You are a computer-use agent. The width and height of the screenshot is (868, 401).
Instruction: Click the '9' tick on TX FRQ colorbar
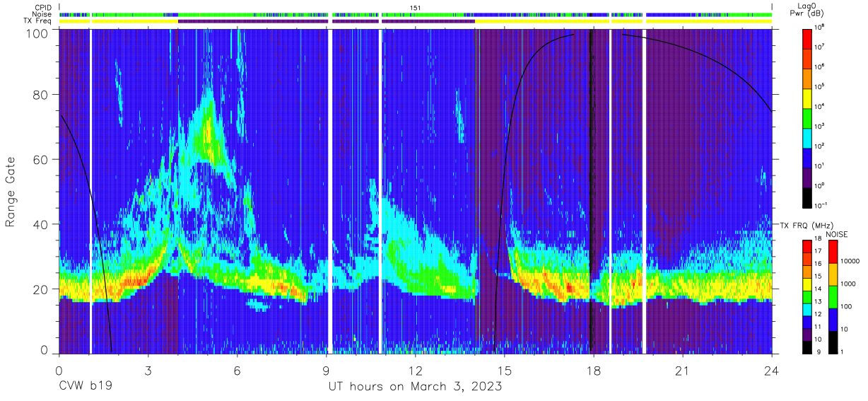(818, 351)
